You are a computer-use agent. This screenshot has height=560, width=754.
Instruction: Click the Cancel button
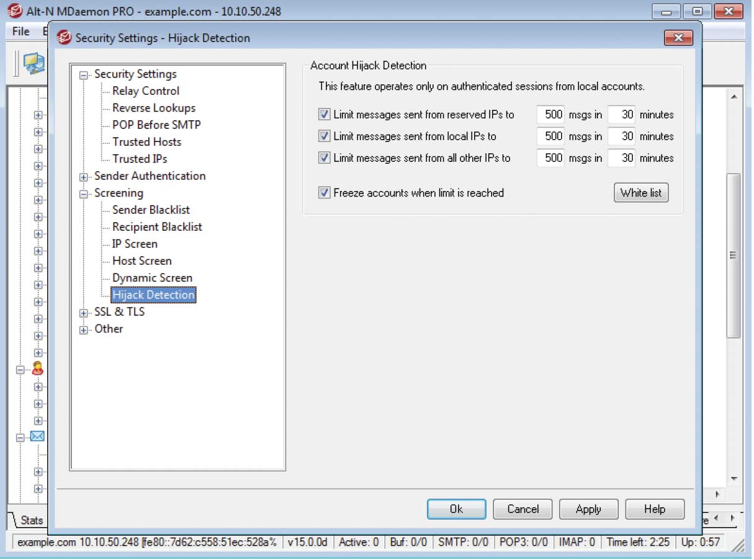point(523,509)
